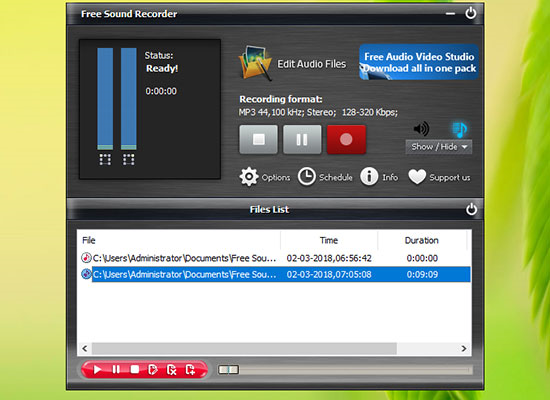Viewport: 550px width, 400px height.
Task: Click the playback position slider handle
Action: pos(228,369)
